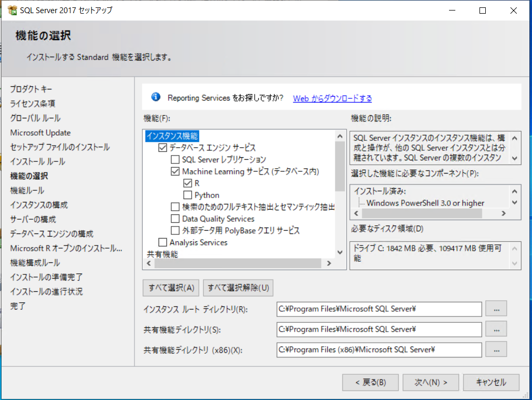Select Windows PowerShell 3.0 or higher entry
This screenshot has height=400, width=532.
pos(425,203)
